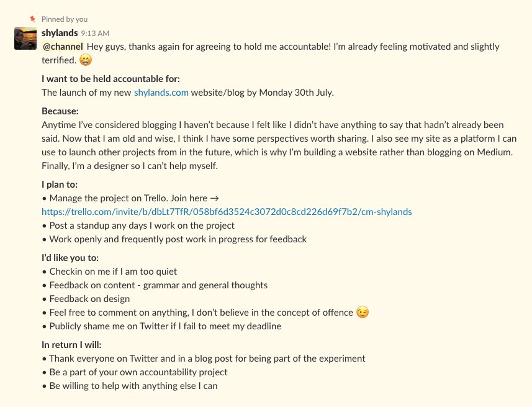The image size is (532, 407).
Task: Open the shylands username profile
Action: pos(60,33)
